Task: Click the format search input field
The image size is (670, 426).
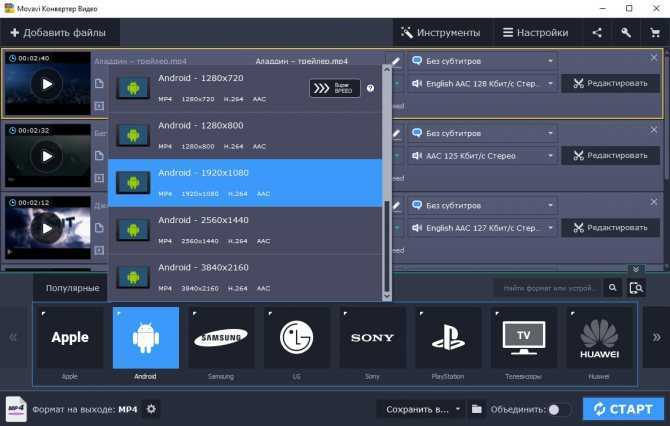Action: [548, 288]
